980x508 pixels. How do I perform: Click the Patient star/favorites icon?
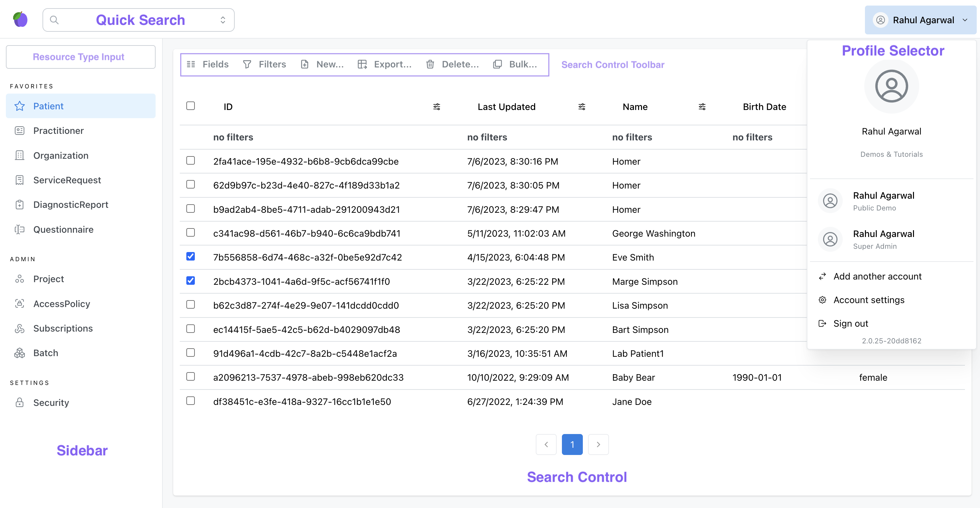pos(20,106)
